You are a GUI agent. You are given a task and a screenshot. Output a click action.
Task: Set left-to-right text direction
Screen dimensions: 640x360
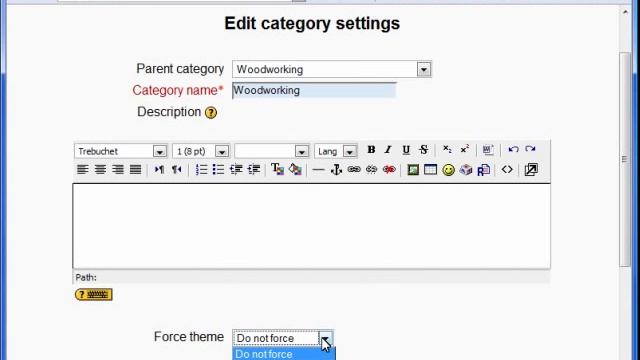(159, 169)
